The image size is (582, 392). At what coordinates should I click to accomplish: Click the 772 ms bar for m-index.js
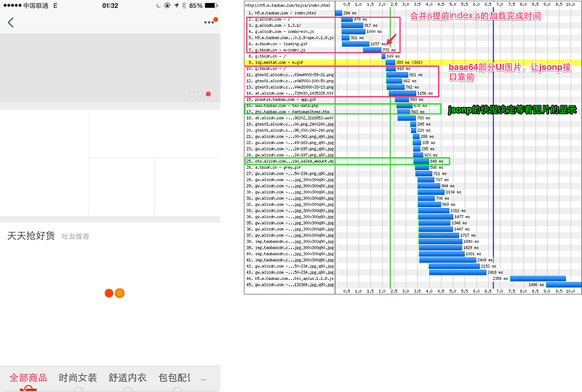(372, 50)
